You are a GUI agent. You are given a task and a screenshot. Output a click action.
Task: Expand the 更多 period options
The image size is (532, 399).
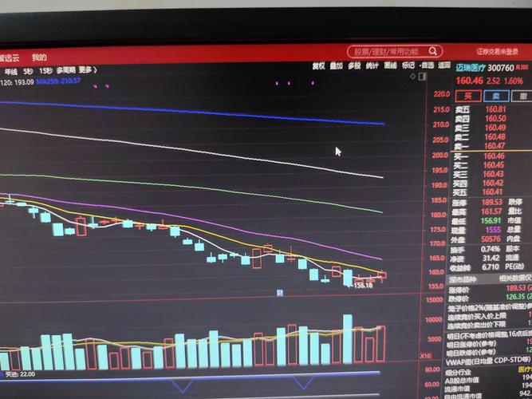coord(88,69)
